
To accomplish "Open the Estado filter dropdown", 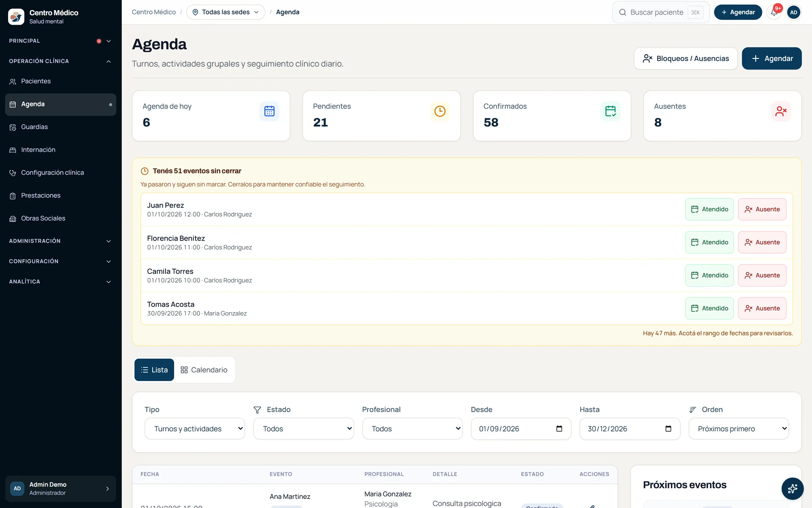I will (x=304, y=429).
